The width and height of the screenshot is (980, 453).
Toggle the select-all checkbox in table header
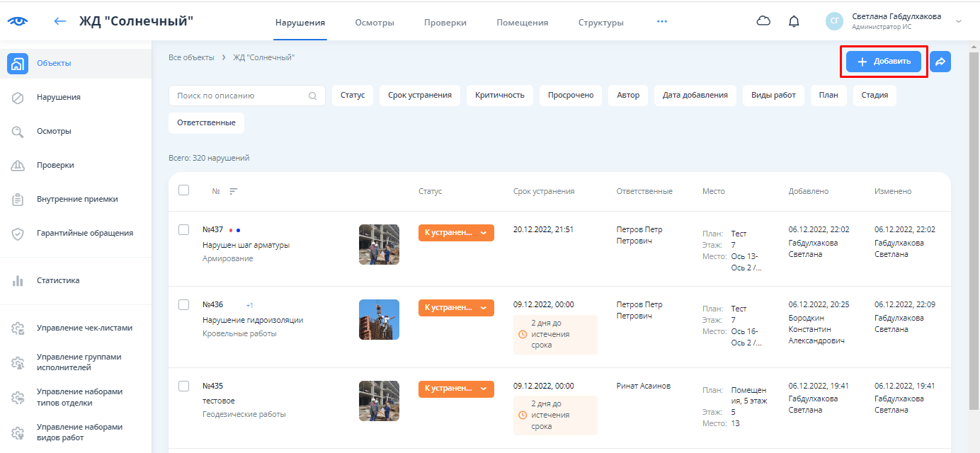pyautogui.click(x=184, y=190)
